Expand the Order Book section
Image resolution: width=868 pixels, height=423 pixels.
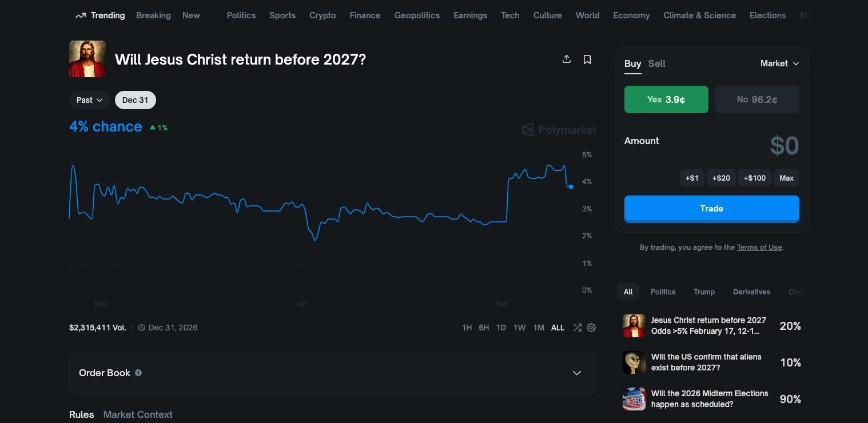[576, 372]
